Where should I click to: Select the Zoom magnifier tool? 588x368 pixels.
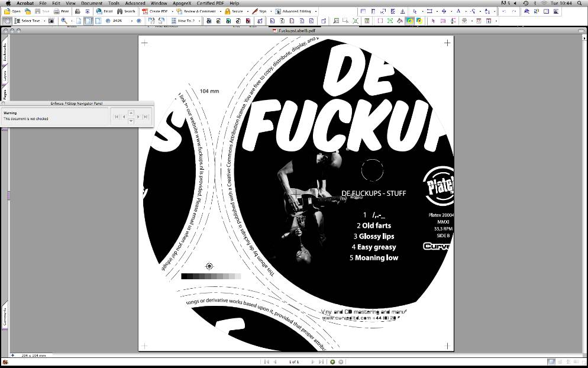click(x=64, y=21)
